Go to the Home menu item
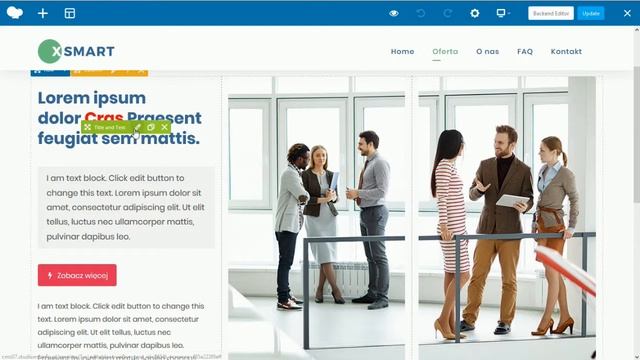The height and width of the screenshot is (360, 640). pyautogui.click(x=402, y=51)
